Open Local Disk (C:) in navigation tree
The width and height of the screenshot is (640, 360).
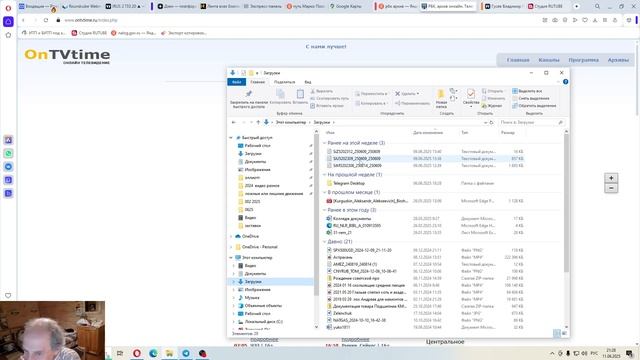(x=263, y=322)
